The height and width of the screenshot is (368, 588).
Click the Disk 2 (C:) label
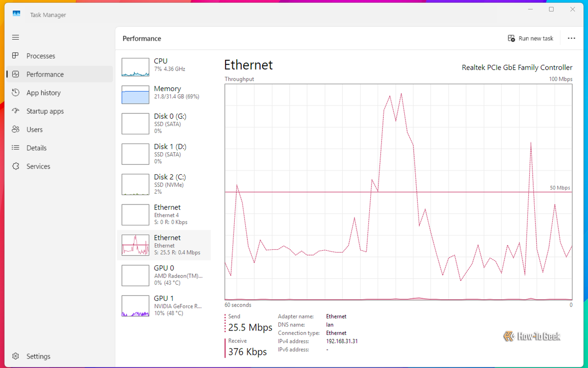[x=170, y=177]
